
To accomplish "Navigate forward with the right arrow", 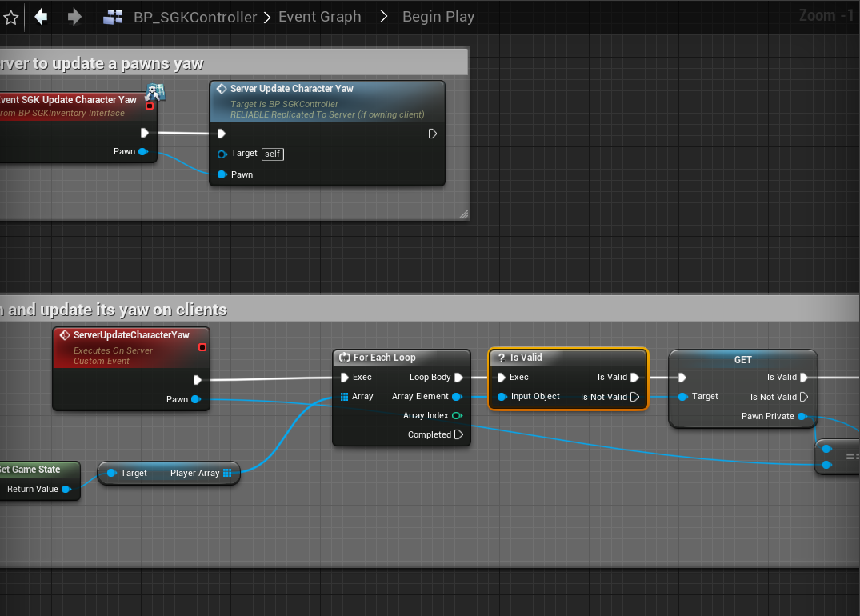I will tap(74, 17).
